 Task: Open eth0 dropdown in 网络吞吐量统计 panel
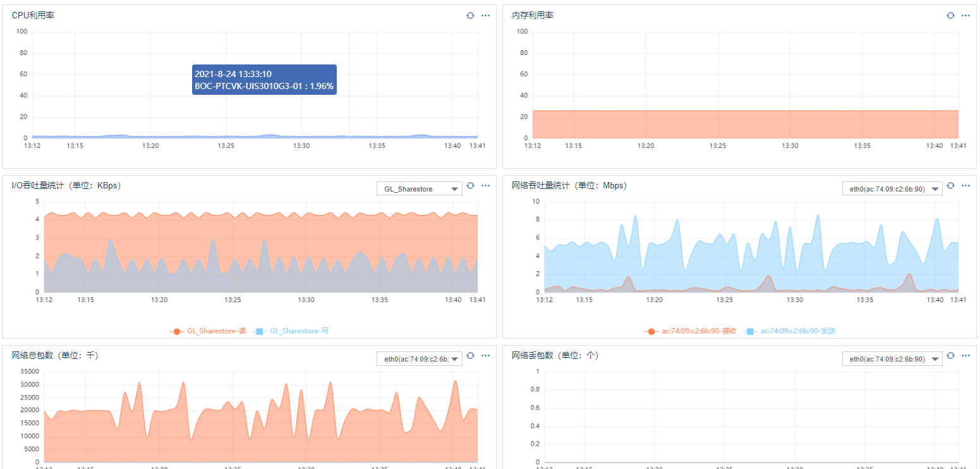coord(892,188)
